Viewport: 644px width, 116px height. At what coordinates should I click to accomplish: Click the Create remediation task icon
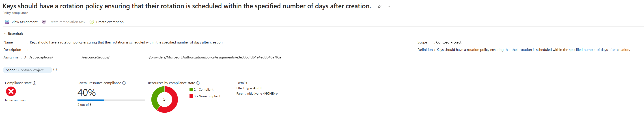pos(44,22)
